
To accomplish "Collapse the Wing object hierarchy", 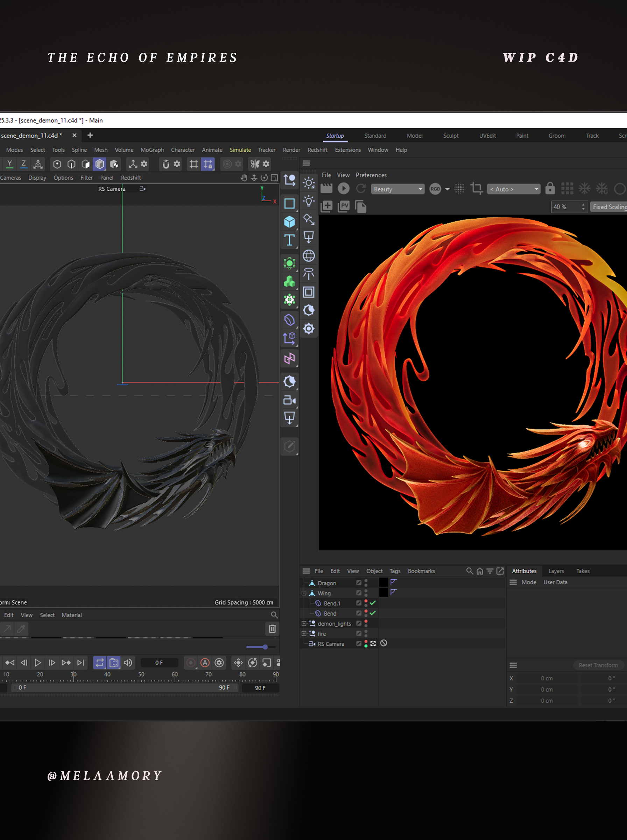I will click(x=304, y=593).
